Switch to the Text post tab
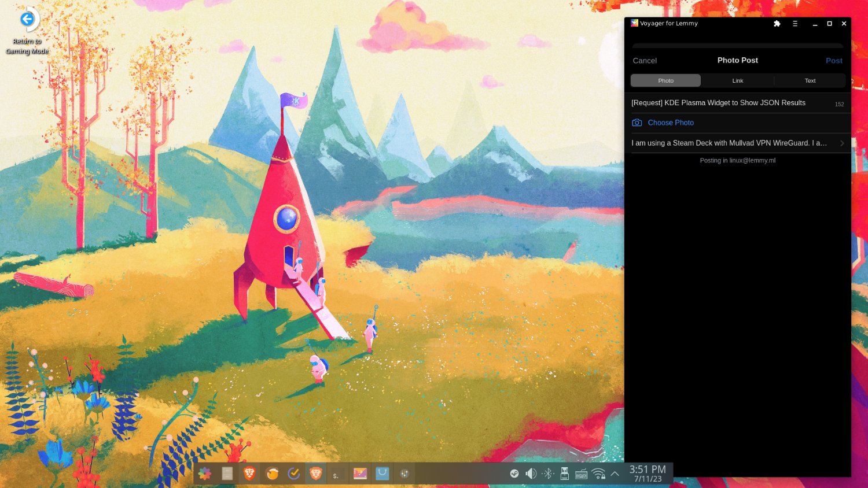 coord(810,80)
